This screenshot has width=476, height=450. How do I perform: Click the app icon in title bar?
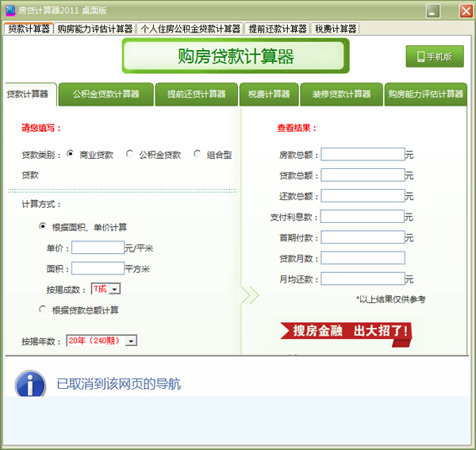pyautogui.click(x=10, y=10)
